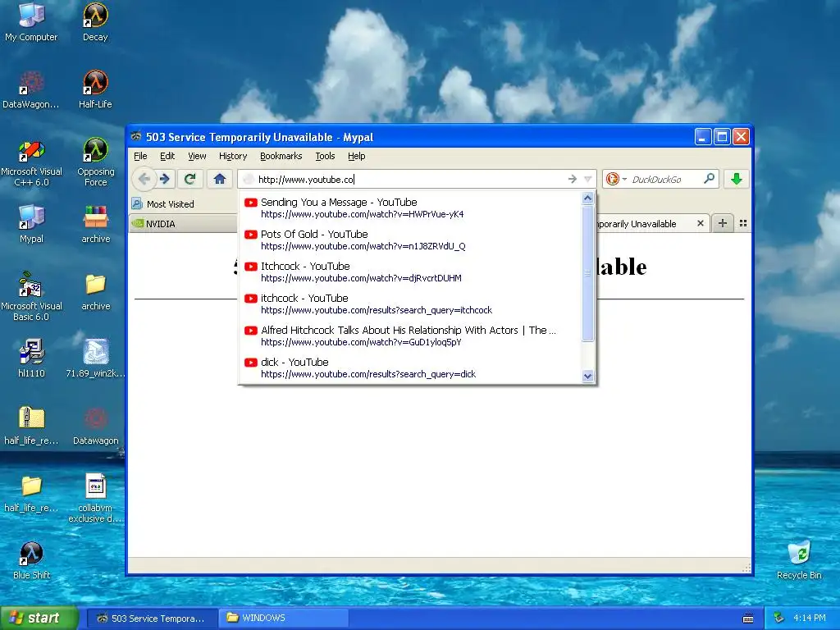Screen dimensions: 840x630
Task: Click the autocomplete scrollbar thumb
Action: 587,273
